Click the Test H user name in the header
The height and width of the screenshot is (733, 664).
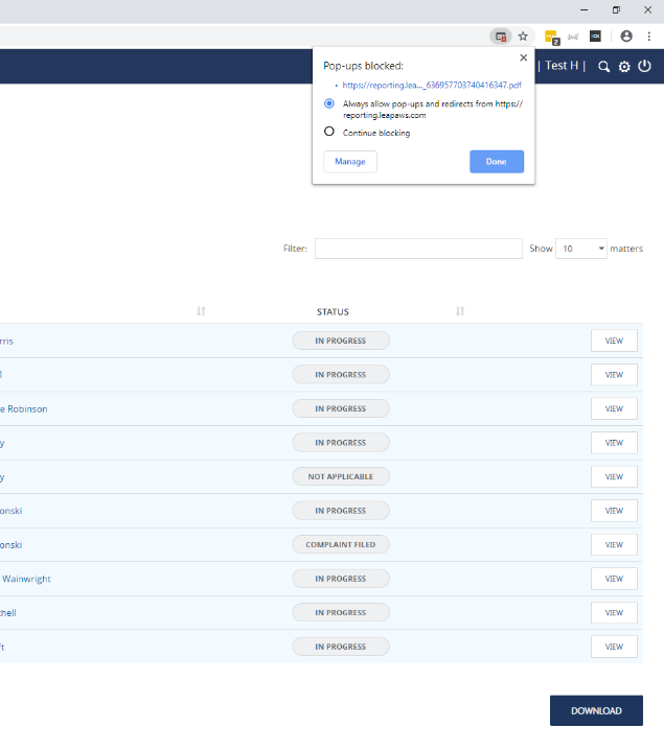coord(562,66)
